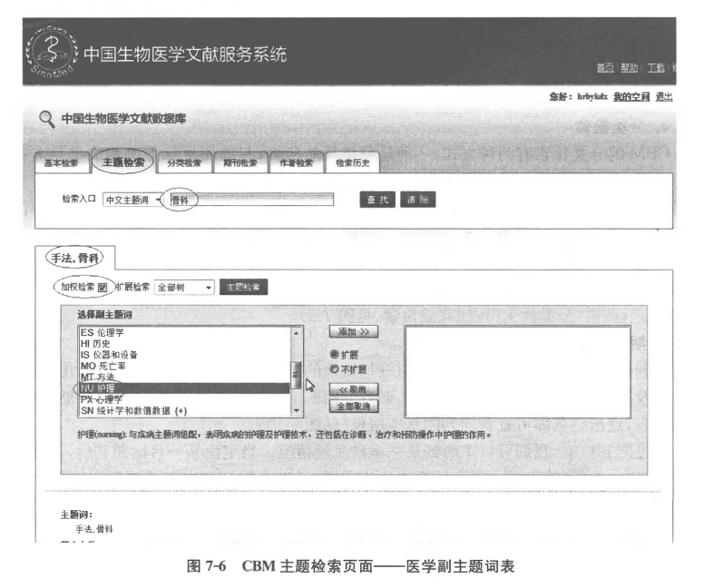Switch to the 主题检索 tab
Viewport: 705px width, 588px height.
pyautogui.click(x=123, y=162)
